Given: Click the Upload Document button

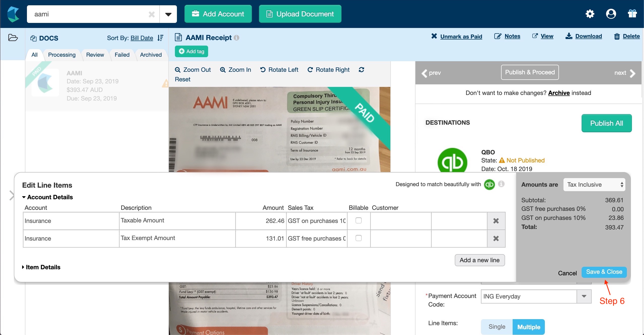Looking at the screenshot, I should tap(300, 14).
